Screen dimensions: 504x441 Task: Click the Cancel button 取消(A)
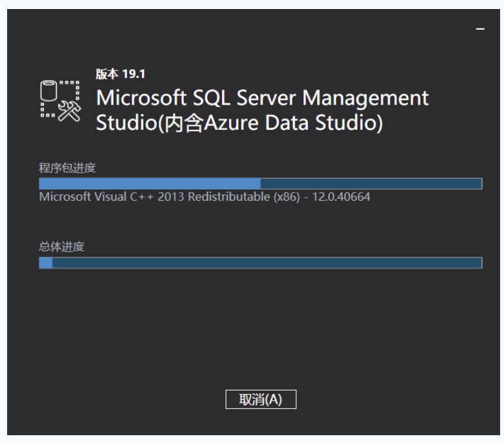tap(261, 399)
